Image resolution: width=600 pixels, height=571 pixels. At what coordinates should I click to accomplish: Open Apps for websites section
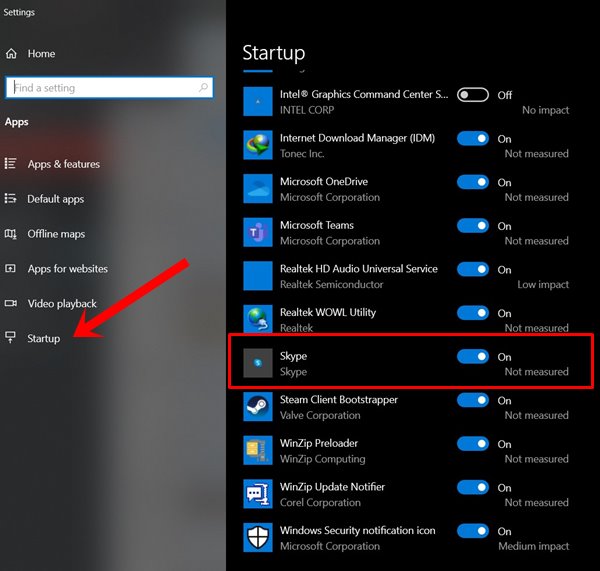[68, 269]
